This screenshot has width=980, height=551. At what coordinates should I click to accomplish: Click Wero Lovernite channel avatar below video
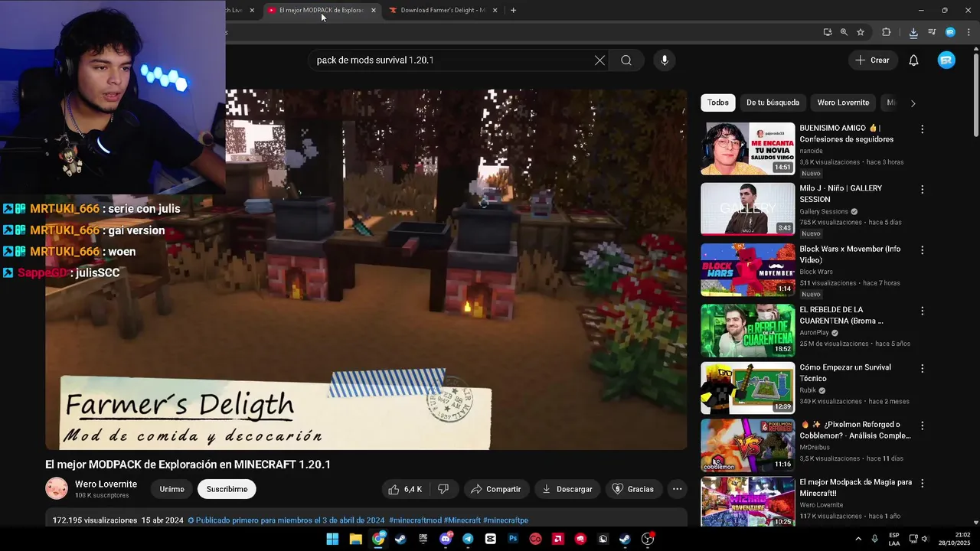(x=57, y=488)
